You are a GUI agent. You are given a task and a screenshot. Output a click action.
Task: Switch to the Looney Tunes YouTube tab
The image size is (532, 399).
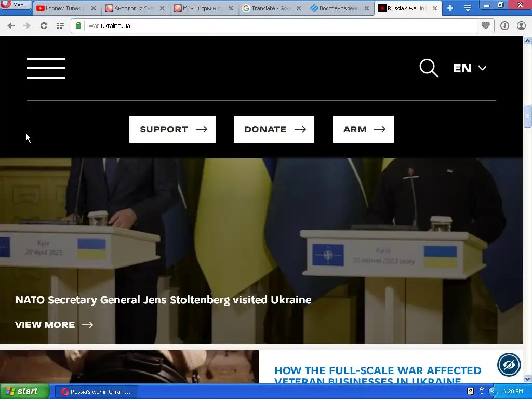[x=63, y=8]
